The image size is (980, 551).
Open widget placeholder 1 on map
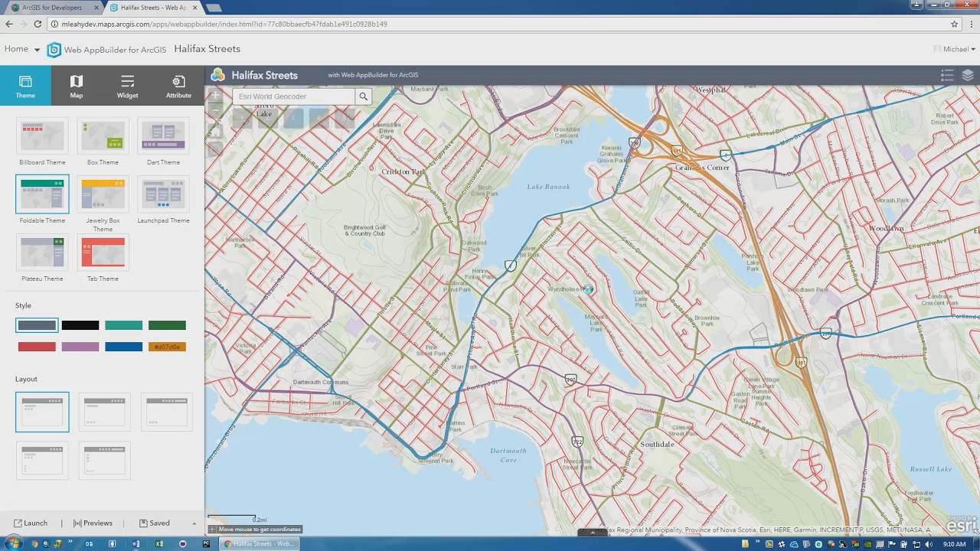click(x=241, y=118)
